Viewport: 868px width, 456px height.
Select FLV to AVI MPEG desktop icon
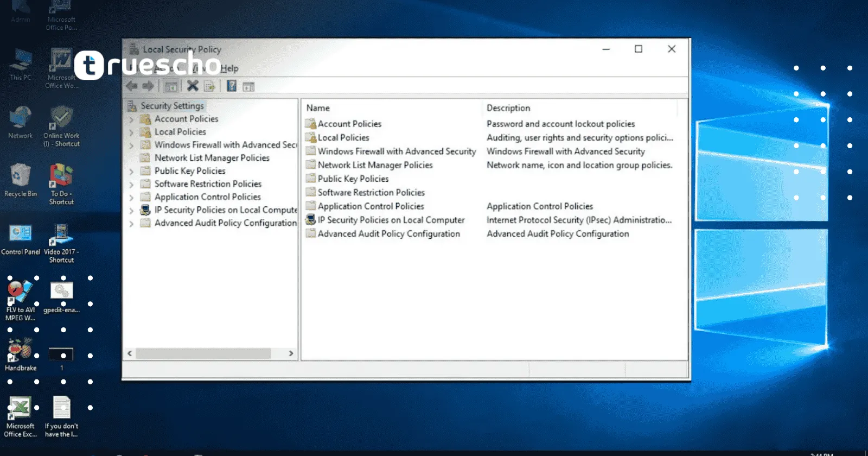coord(21,301)
